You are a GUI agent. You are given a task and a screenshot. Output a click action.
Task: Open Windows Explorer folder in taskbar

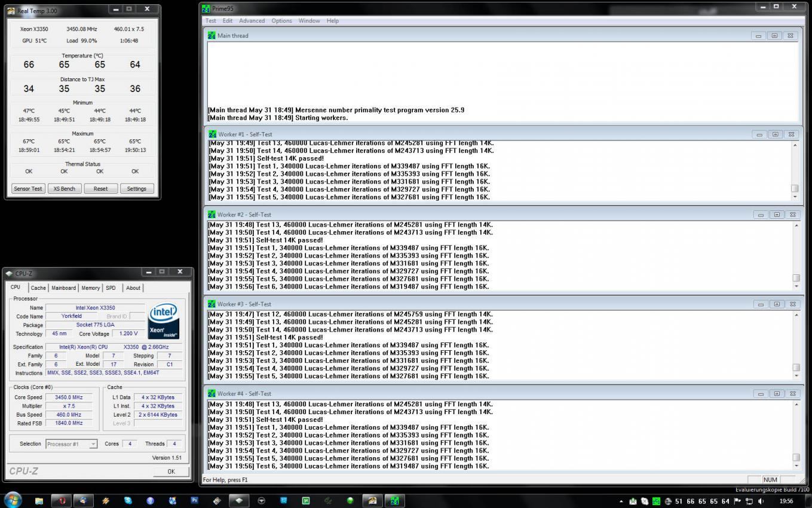click(x=39, y=501)
